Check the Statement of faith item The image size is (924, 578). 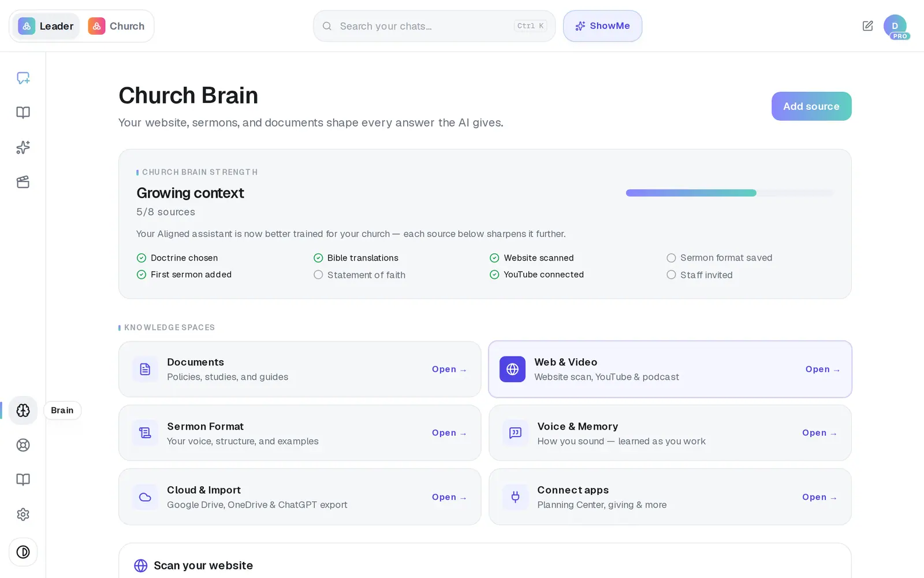pyautogui.click(x=359, y=275)
